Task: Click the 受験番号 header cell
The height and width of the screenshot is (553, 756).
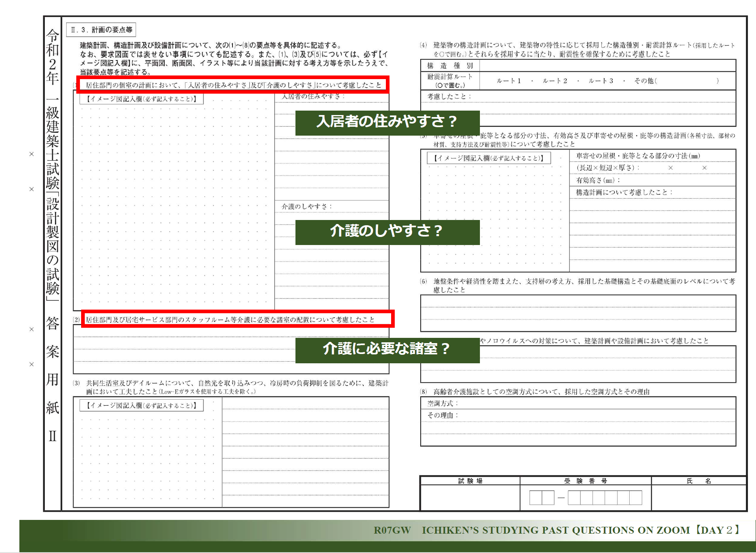Action: 586,481
